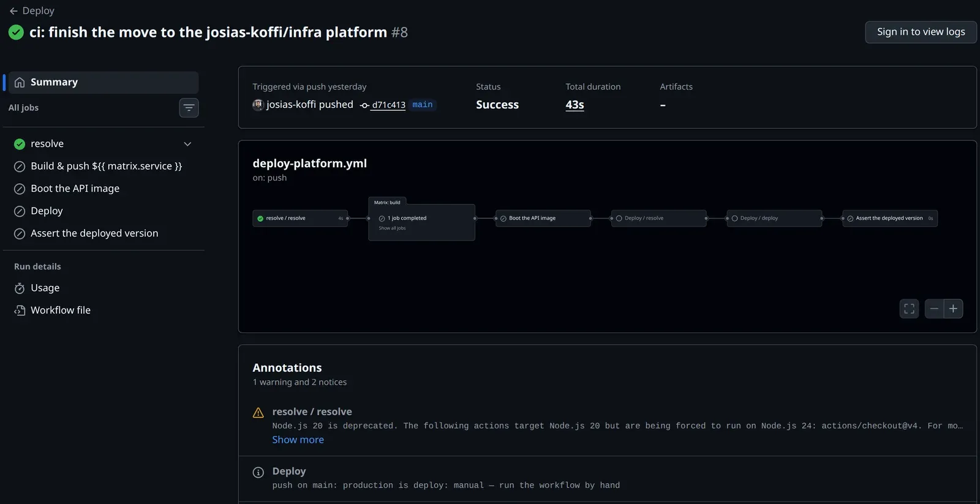Click '1 warning and 2 notices' text

click(x=300, y=382)
